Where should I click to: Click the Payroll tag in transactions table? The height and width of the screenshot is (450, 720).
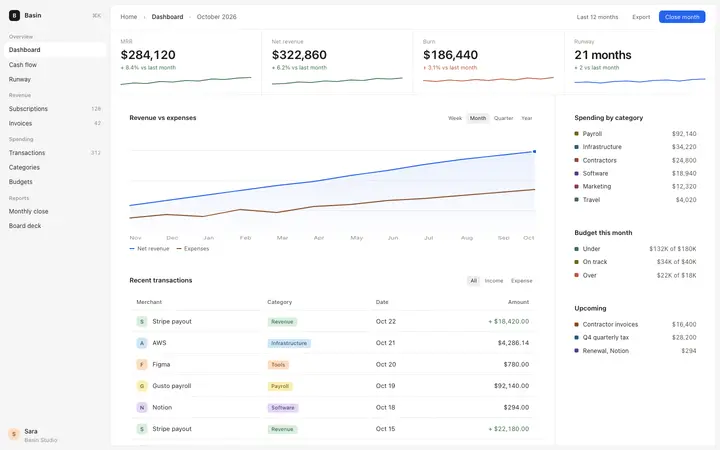[x=280, y=387]
